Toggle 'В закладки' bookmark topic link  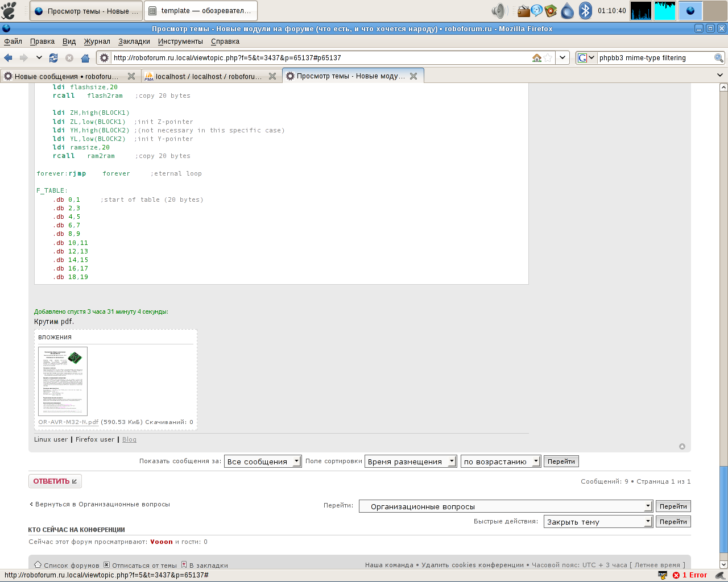[x=208, y=566]
